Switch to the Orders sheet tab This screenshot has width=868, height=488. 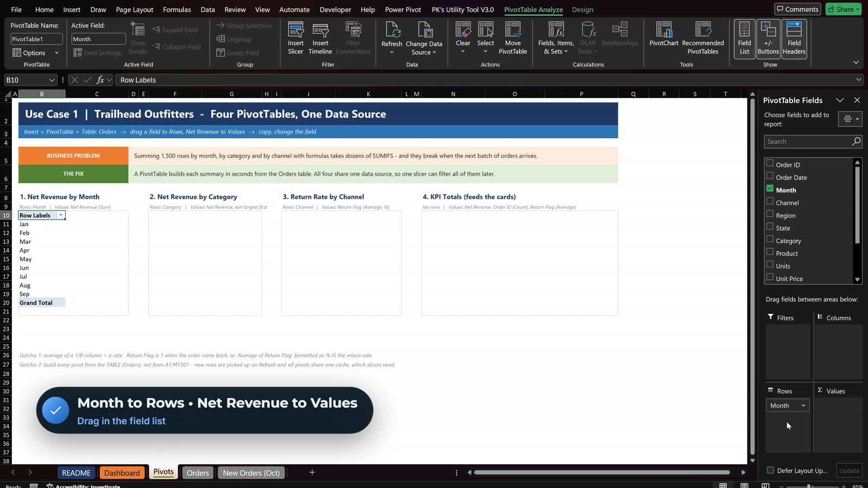pos(197,473)
